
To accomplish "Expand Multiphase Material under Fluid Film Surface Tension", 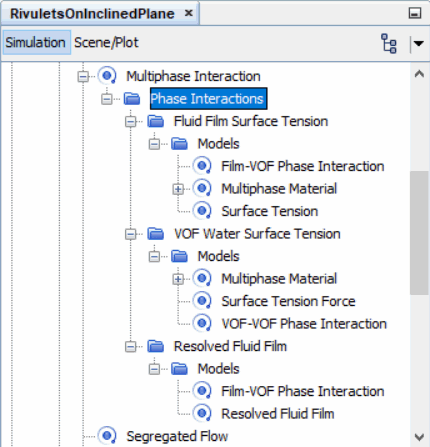I will tap(178, 189).
